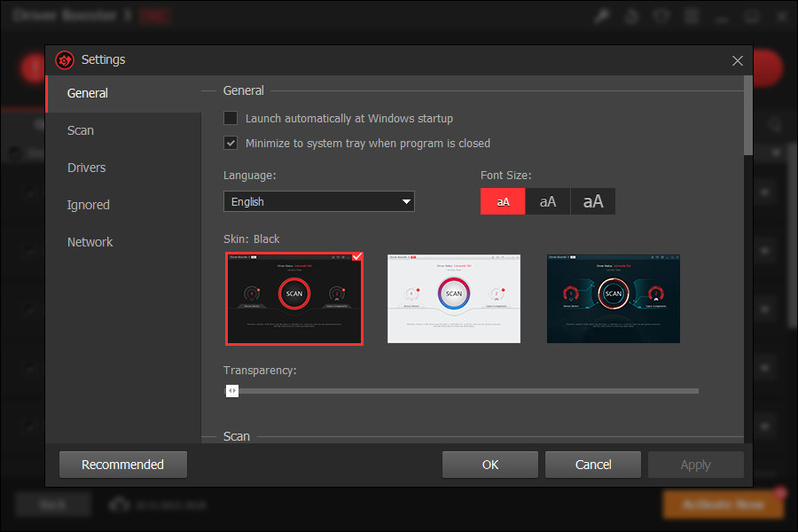The image size is (798, 532).
Task: Uncheck minimize to system tray when closed
Action: (x=231, y=143)
